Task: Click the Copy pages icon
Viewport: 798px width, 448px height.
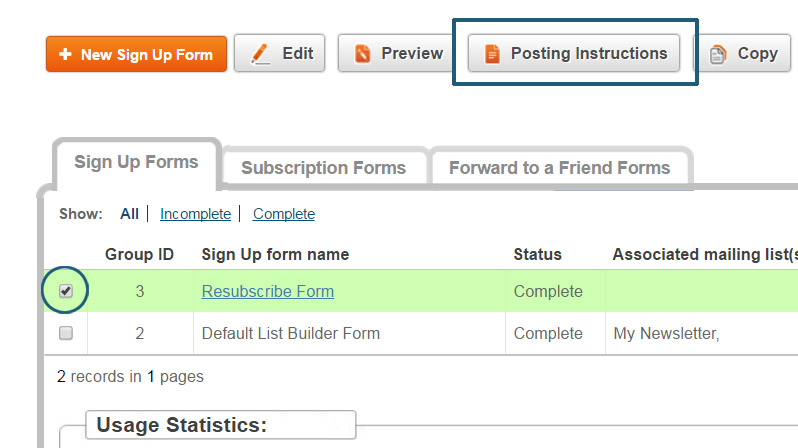Action: pos(718,54)
